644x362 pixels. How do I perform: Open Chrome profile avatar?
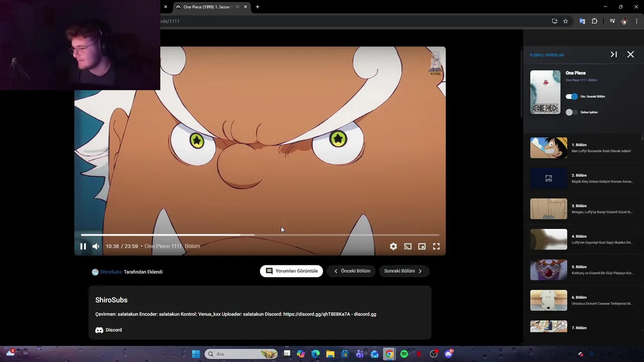pyautogui.click(x=624, y=21)
